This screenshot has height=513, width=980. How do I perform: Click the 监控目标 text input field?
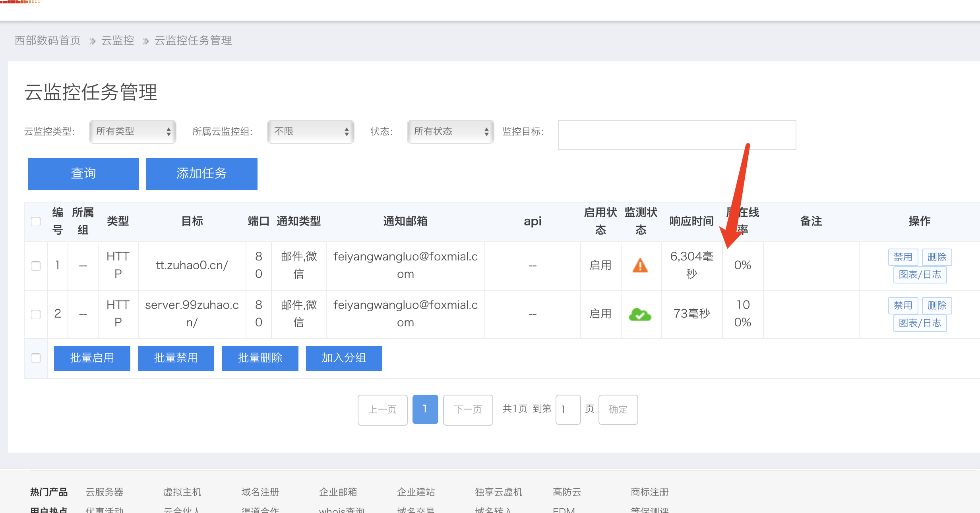[676, 135]
